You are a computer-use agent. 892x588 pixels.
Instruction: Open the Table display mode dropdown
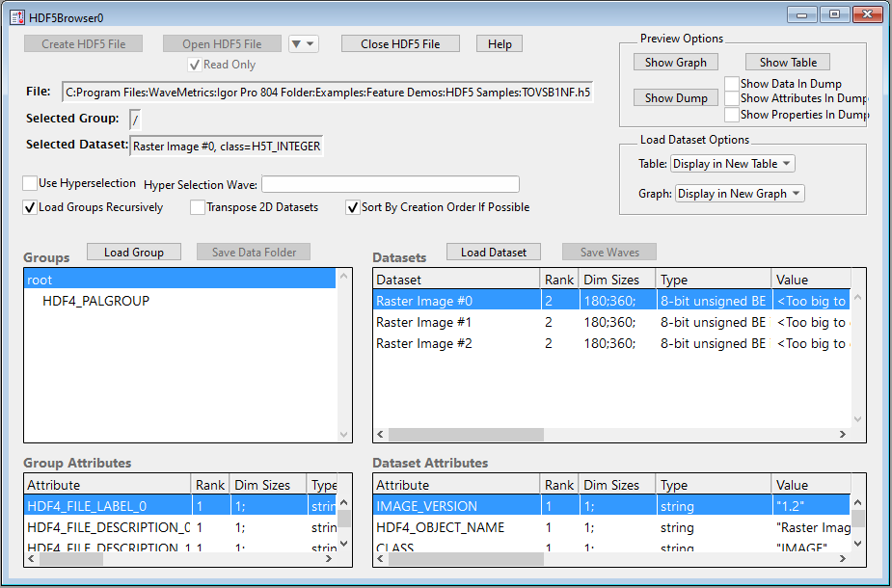coord(733,164)
